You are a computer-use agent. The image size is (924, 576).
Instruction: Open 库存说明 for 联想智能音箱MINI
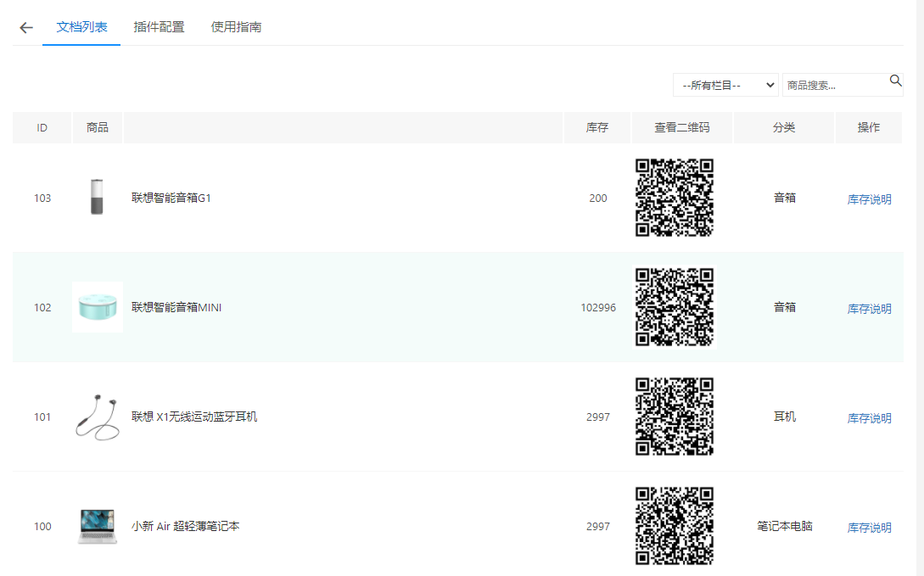(x=869, y=309)
